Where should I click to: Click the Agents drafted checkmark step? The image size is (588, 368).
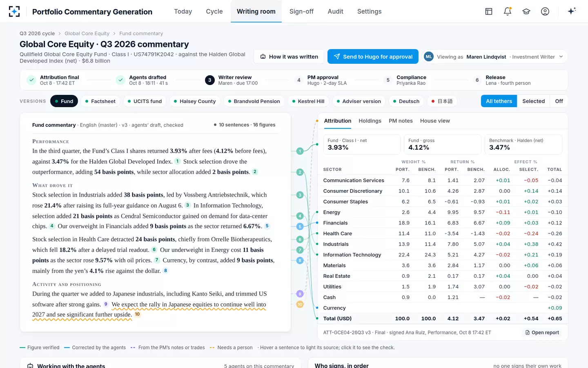[x=120, y=80]
